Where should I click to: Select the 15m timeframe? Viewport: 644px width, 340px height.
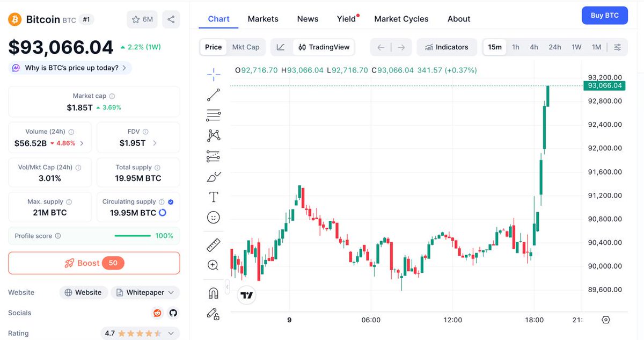[x=495, y=47]
